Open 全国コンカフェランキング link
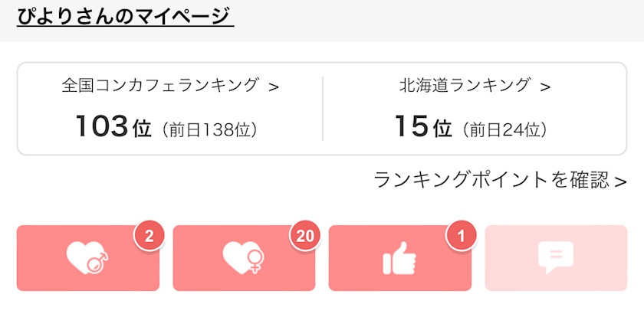 (160, 85)
